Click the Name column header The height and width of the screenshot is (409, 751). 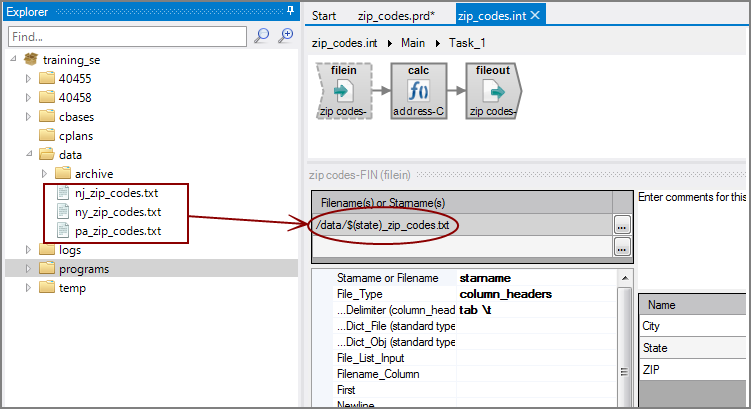click(x=693, y=305)
